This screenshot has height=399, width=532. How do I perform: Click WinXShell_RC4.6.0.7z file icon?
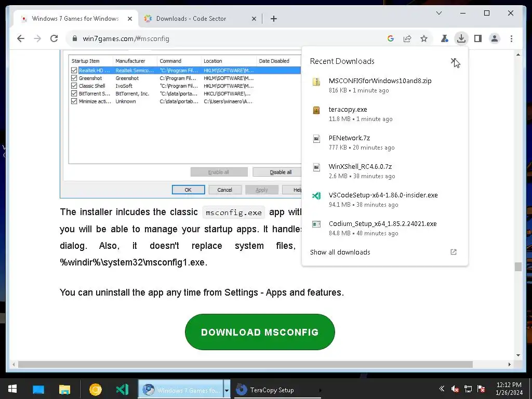pyautogui.click(x=316, y=167)
